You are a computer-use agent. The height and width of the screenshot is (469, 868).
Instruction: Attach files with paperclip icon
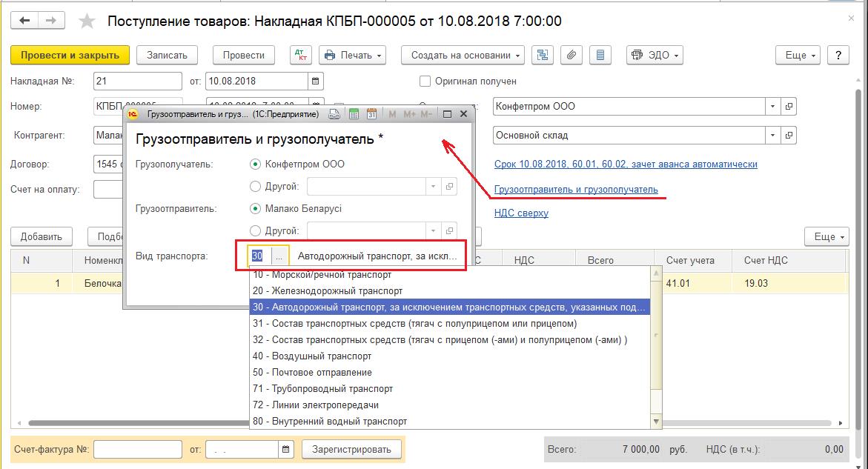click(x=572, y=55)
